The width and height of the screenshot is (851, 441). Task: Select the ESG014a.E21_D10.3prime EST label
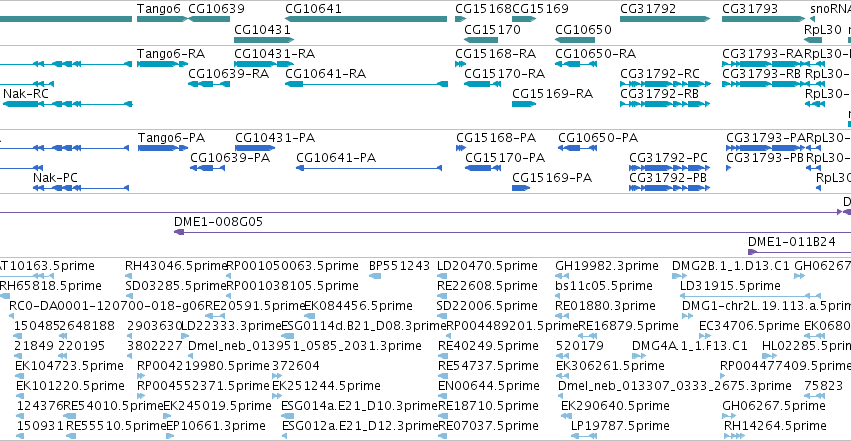pyautogui.click(x=359, y=406)
